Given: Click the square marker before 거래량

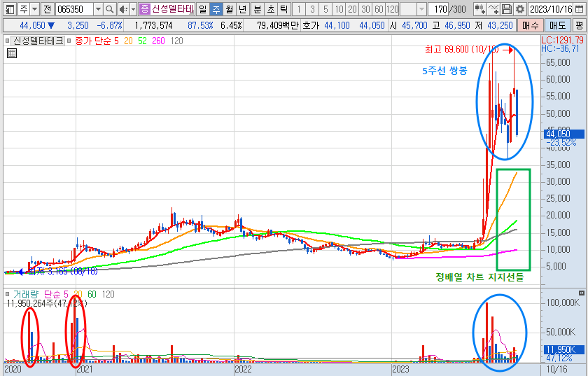Looking at the screenshot, I should [x=8, y=294].
